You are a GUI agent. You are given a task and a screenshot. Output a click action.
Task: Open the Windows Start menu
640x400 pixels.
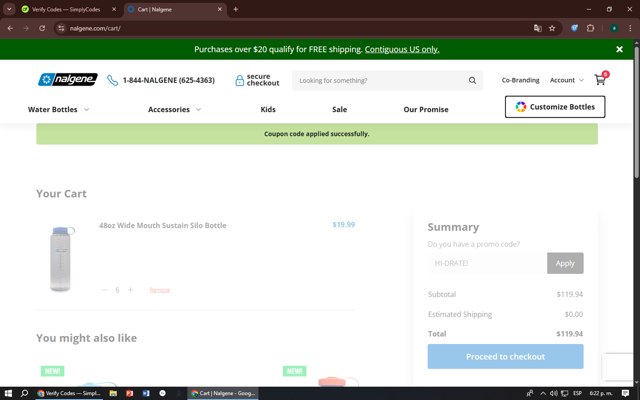pyautogui.click(x=8, y=393)
